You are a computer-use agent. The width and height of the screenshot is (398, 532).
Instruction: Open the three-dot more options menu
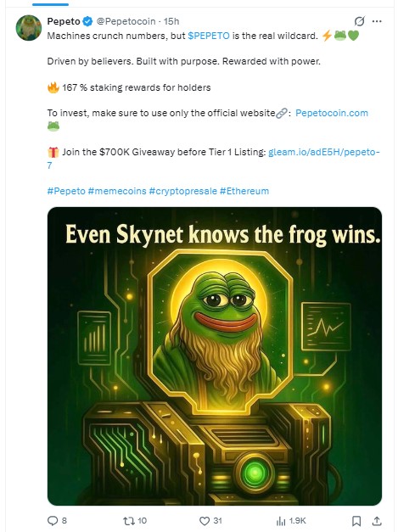(x=377, y=21)
